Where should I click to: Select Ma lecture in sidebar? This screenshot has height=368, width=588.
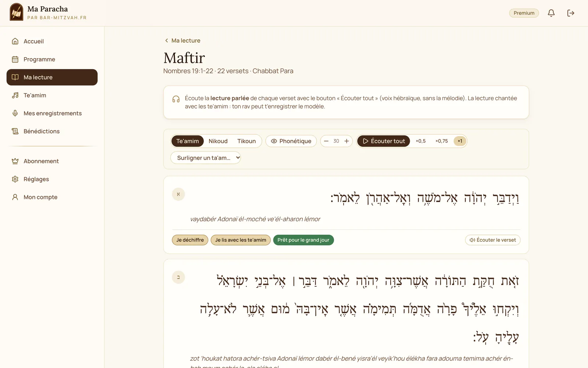(x=52, y=77)
